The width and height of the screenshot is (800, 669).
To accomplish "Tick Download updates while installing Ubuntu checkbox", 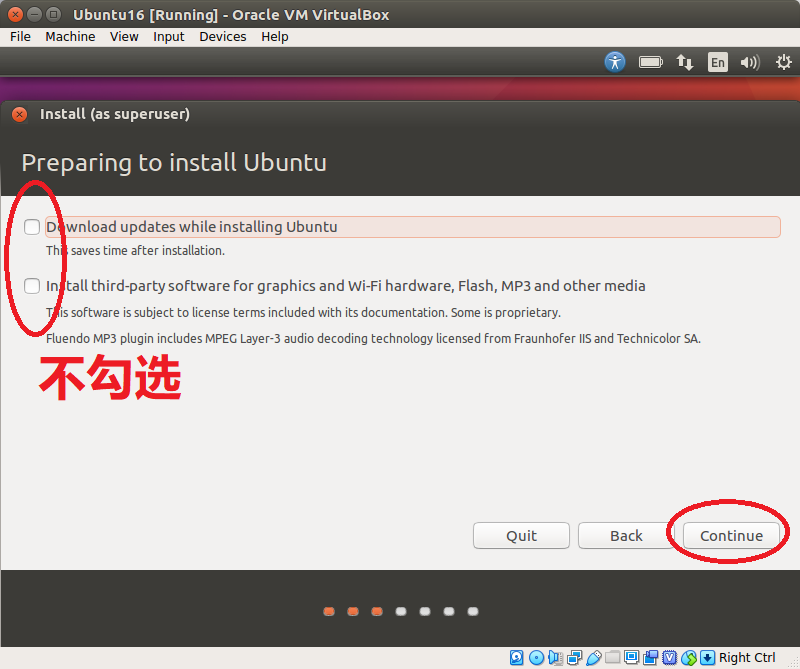I will (32, 227).
